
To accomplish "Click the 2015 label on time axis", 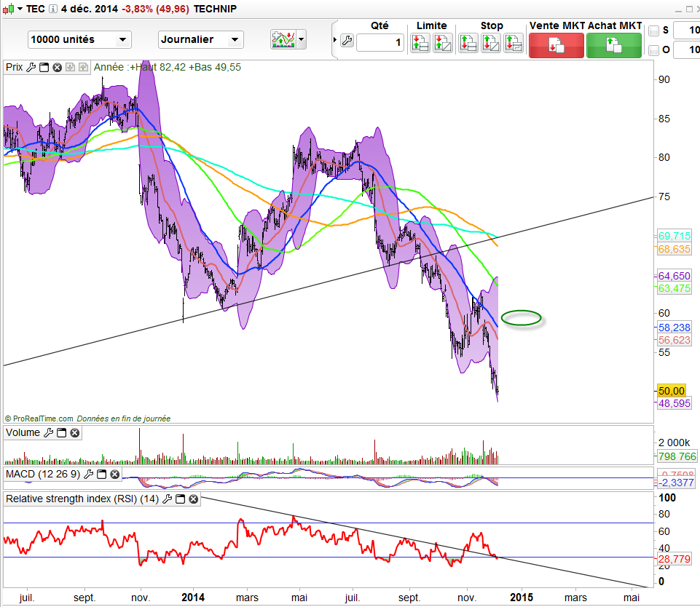I will (x=522, y=598).
